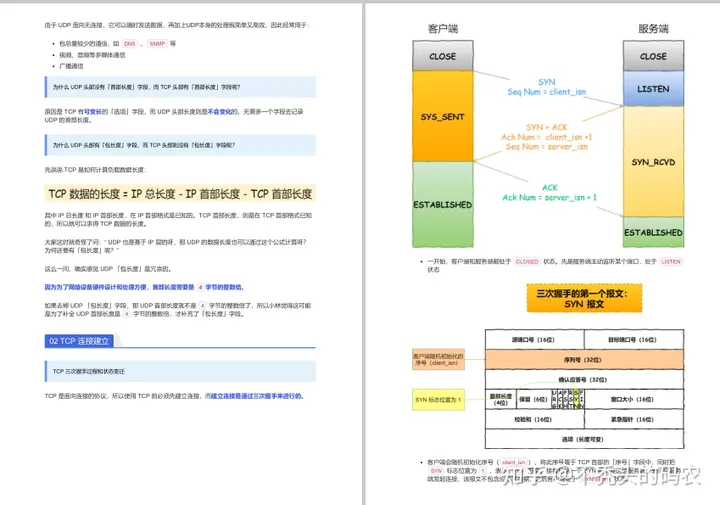Click the orange callout '客户端随机初始化的序号 (client_isn)'
This screenshot has height=505, width=720.
pos(438,359)
